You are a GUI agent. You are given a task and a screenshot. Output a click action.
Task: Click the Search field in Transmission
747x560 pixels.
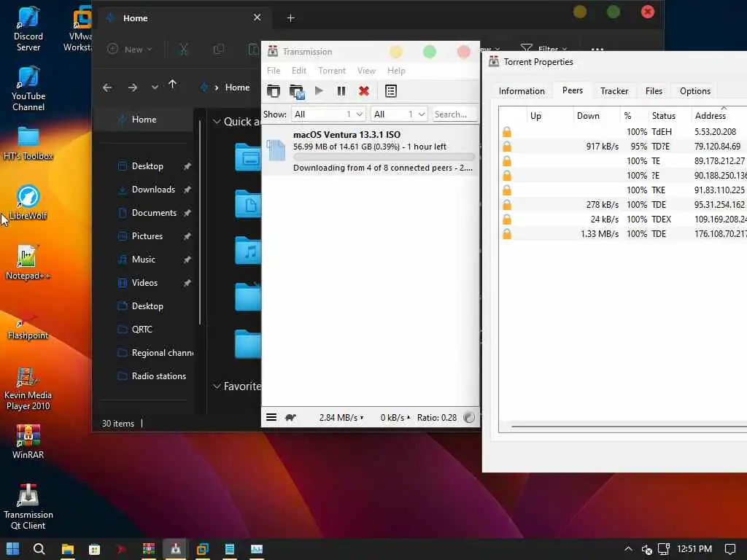pyautogui.click(x=454, y=114)
